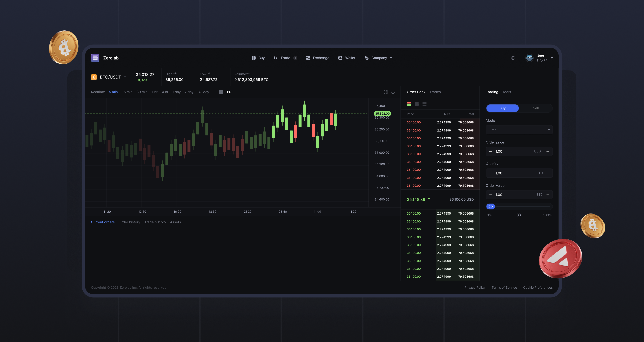Click the Zerolab logo icon
This screenshot has height=342, width=644.
pos(95,58)
